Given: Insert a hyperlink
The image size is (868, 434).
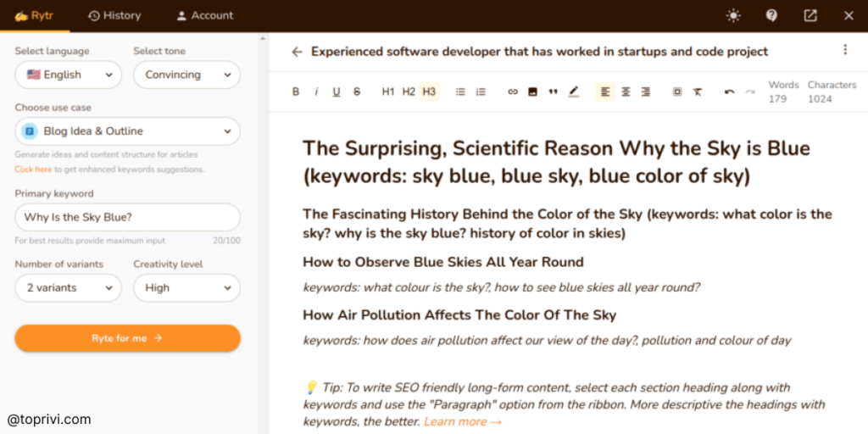Looking at the screenshot, I should [x=513, y=92].
